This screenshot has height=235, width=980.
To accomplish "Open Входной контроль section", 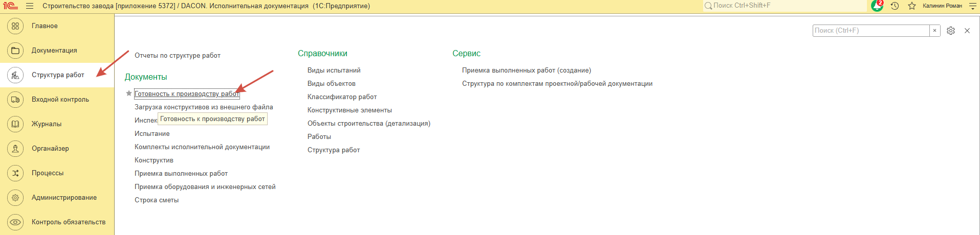I will 60,100.
